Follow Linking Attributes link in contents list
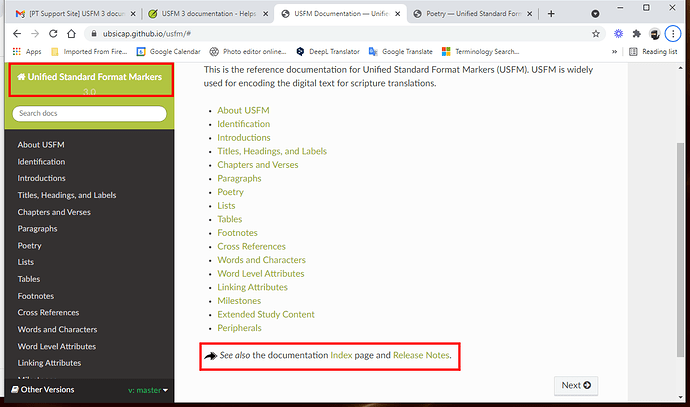This screenshot has width=690, height=407. pyautogui.click(x=253, y=287)
